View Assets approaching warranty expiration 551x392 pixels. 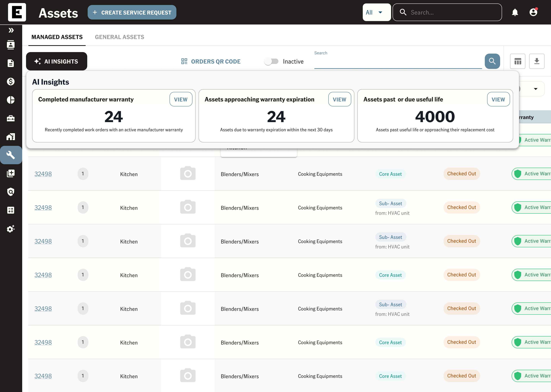point(340,99)
